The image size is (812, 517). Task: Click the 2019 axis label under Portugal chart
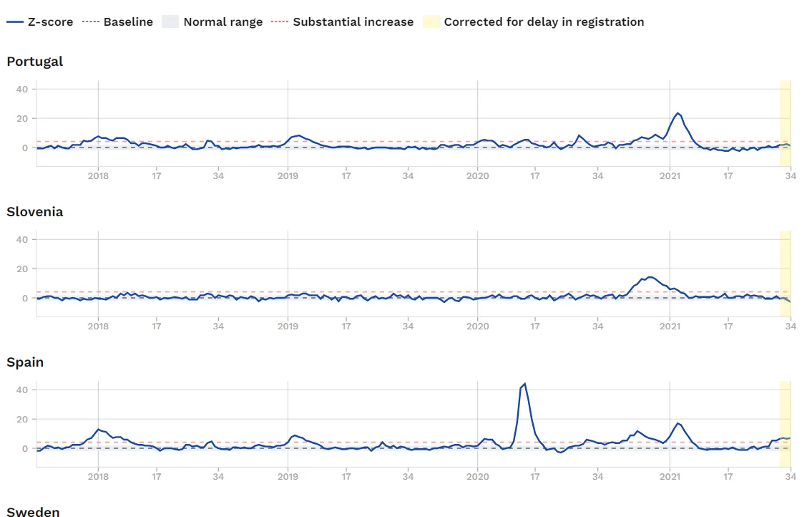coord(288,176)
